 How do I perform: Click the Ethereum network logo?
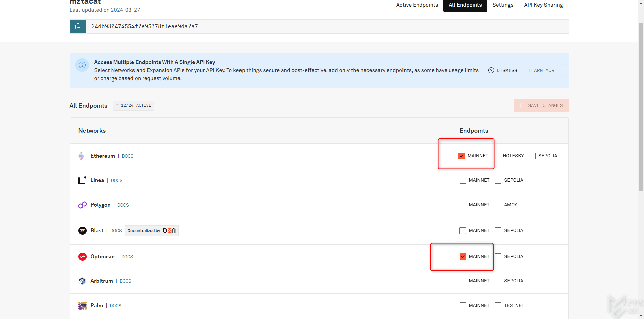[x=81, y=156]
